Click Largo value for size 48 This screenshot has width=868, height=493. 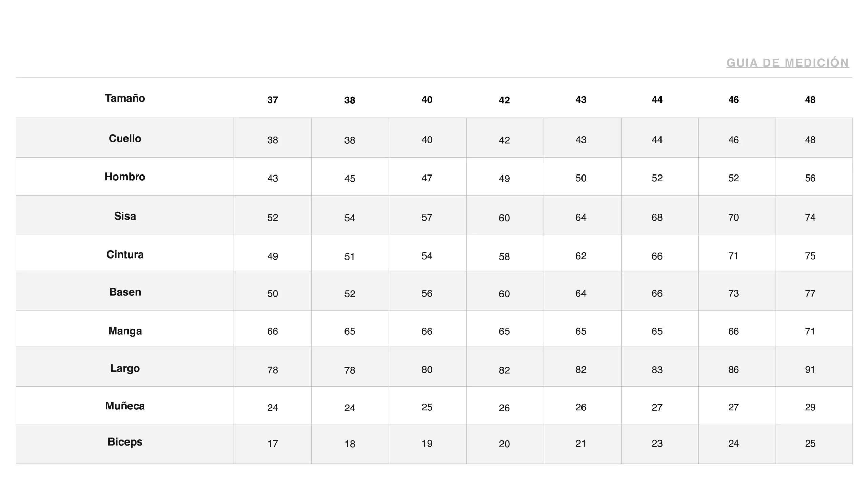coord(810,369)
